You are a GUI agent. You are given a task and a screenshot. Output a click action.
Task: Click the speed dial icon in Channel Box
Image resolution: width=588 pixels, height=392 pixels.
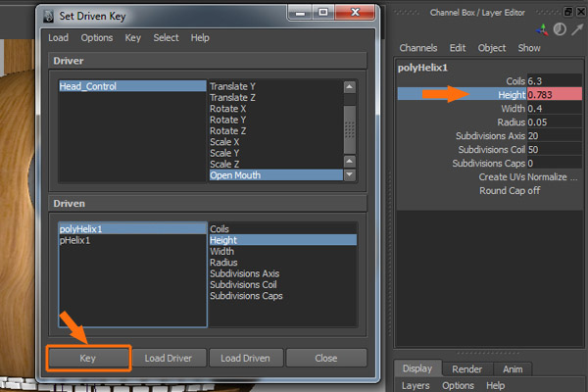[x=560, y=29]
